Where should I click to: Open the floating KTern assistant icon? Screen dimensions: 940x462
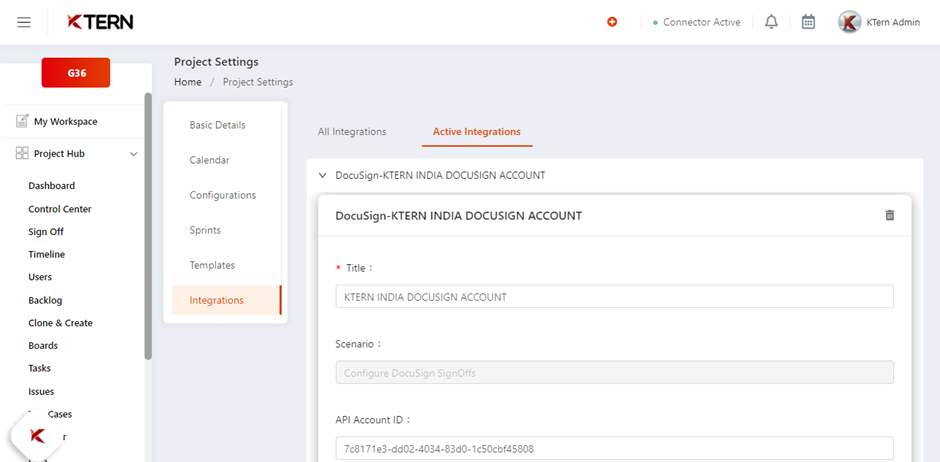click(x=37, y=436)
